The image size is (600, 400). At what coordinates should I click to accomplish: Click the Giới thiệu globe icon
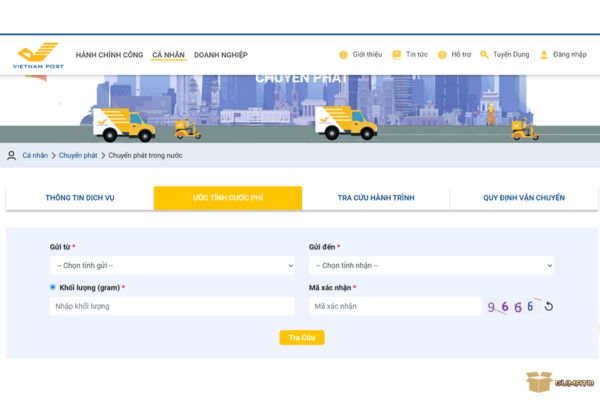click(344, 55)
